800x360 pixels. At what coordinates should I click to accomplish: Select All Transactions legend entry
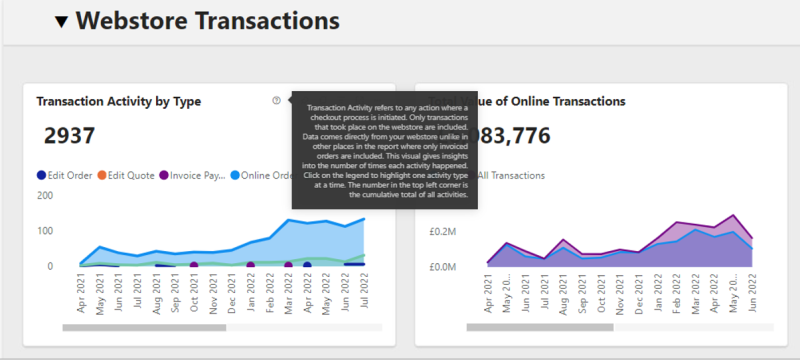point(512,175)
